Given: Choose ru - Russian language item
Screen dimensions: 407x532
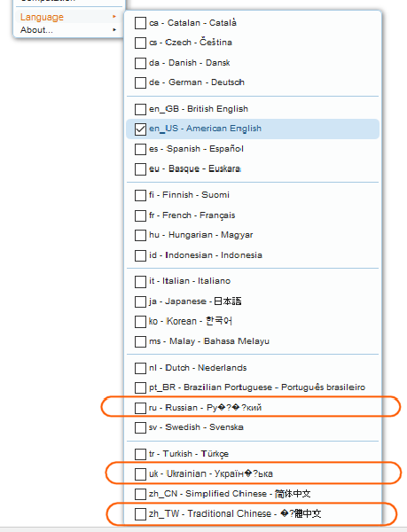Looking at the screenshot, I should point(253,408).
